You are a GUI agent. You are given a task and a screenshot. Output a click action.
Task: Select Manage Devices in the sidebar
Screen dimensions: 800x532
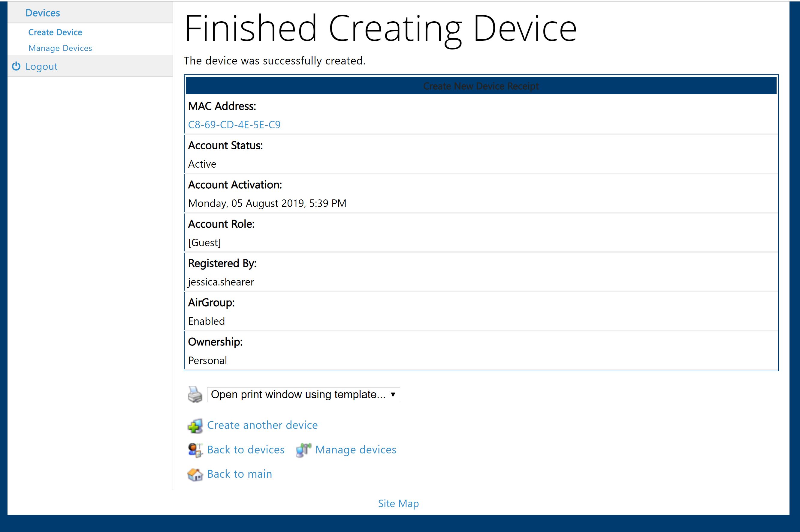tap(60, 48)
